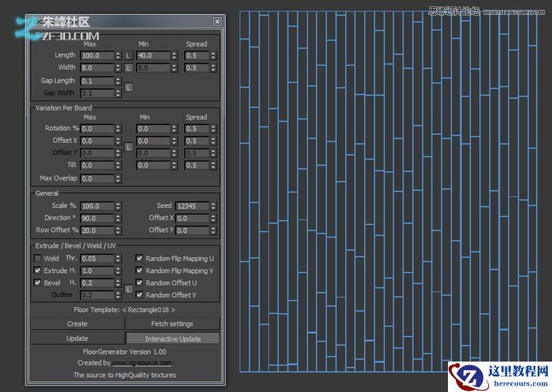Toggle the Gap Length/Width L lock button
Image resolution: width=552 pixels, height=392 pixels.
click(129, 87)
